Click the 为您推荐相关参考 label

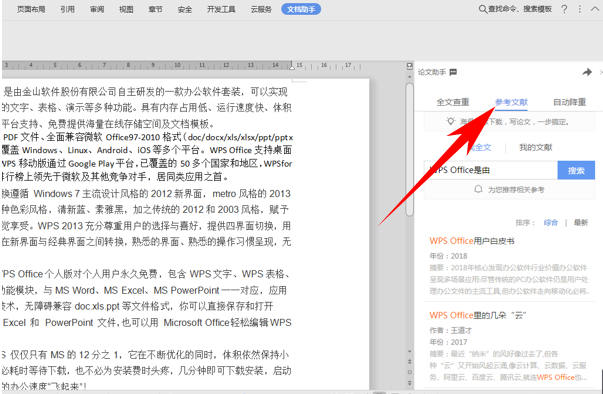516,190
